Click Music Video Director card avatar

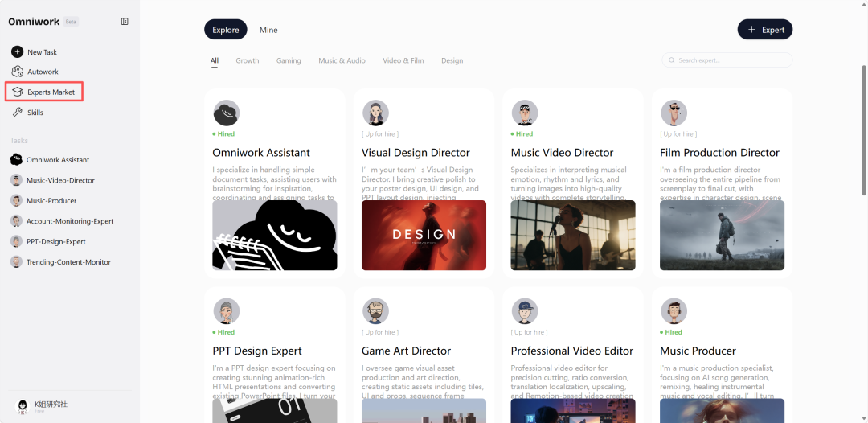(x=525, y=113)
